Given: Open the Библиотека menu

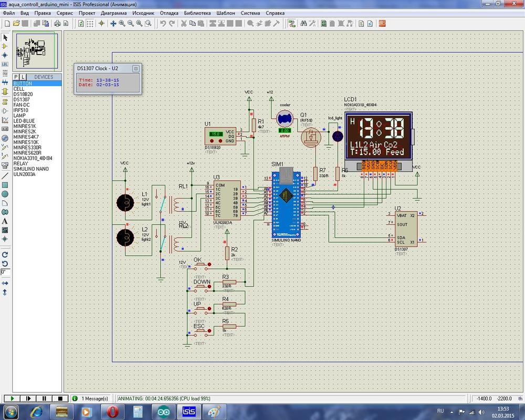Looking at the screenshot, I should (x=197, y=13).
